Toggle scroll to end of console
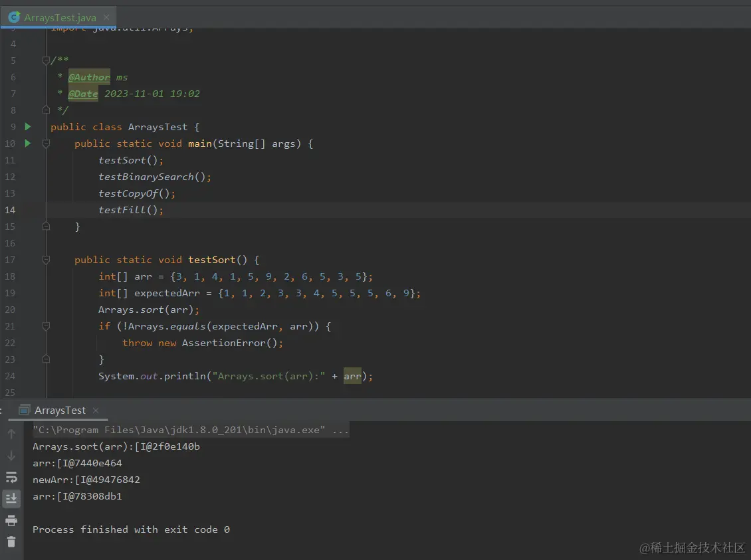This screenshot has width=751, height=560. pos(11,498)
